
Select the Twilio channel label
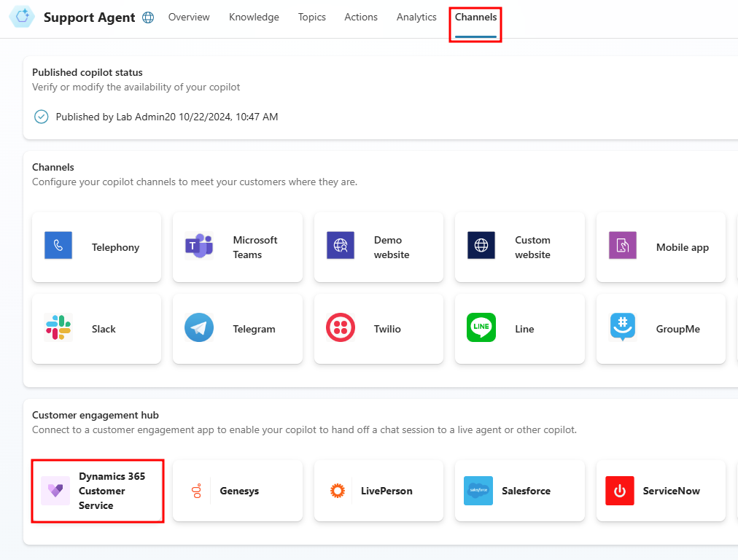coord(387,329)
